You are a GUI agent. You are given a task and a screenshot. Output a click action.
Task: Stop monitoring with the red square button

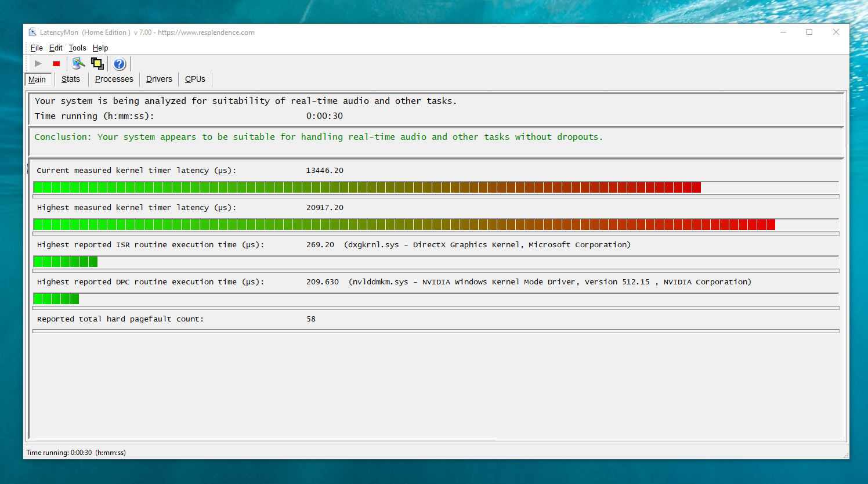tap(56, 64)
